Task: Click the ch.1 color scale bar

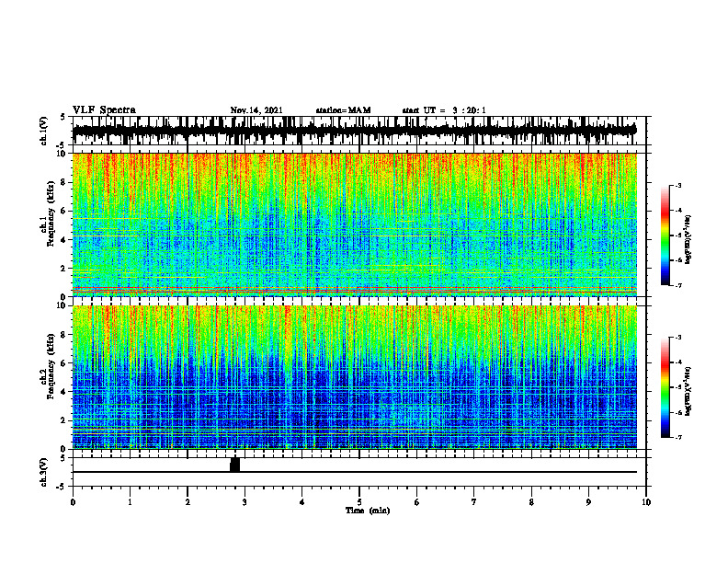Action: 665,236
